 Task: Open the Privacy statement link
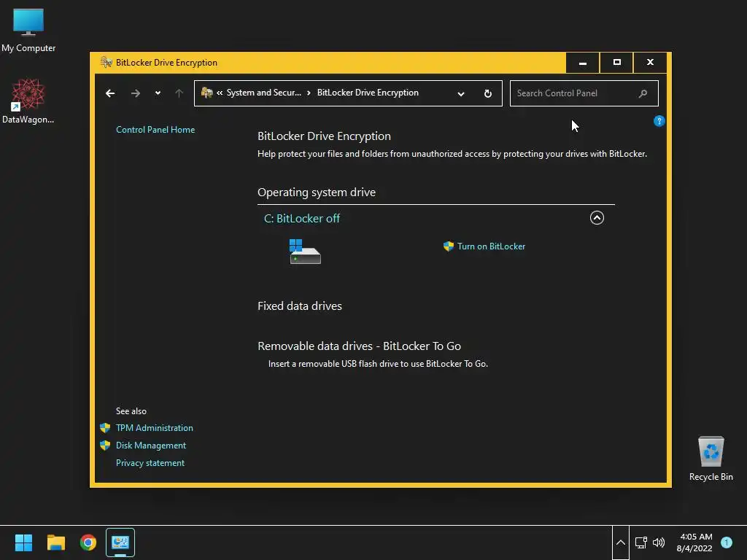pos(150,463)
